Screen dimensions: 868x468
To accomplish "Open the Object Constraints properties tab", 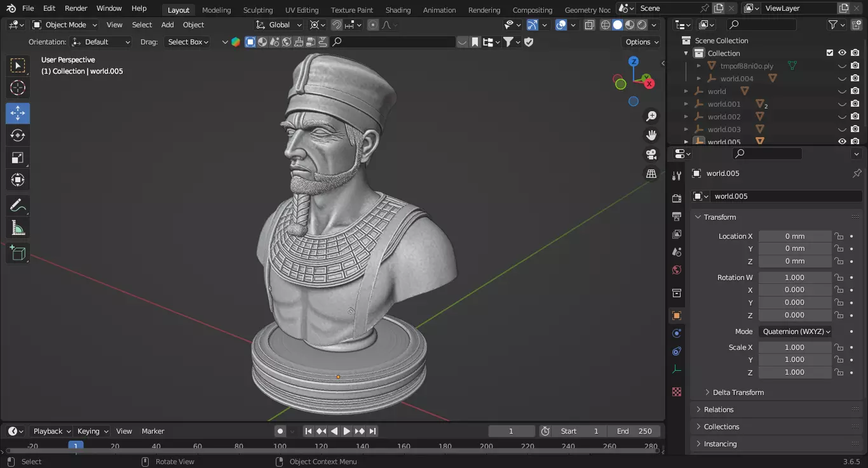I will (x=677, y=351).
